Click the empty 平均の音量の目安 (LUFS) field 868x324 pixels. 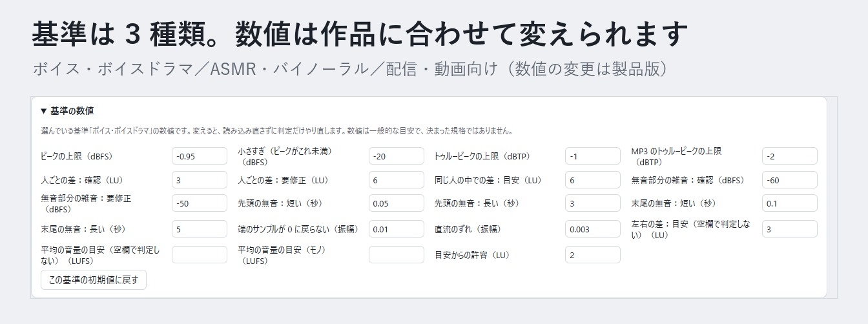tap(200, 254)
